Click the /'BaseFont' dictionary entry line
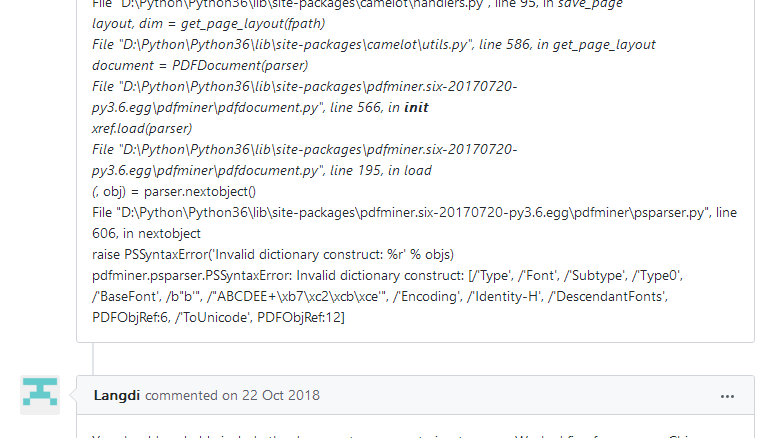The width and height of the screenshot is (761, 438). click(380, 296)
